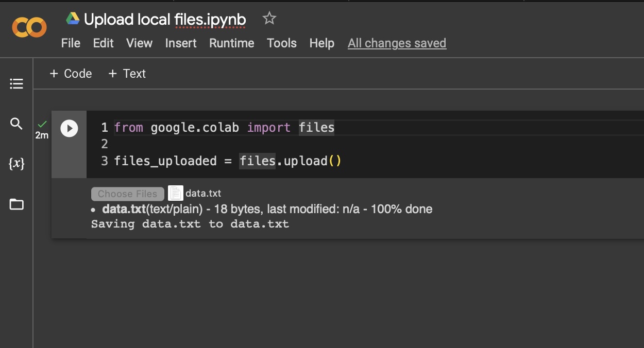This screenshot has height=348, width=644.
Task: Click the green checkmark next to the cell
Action: [41, 125]
